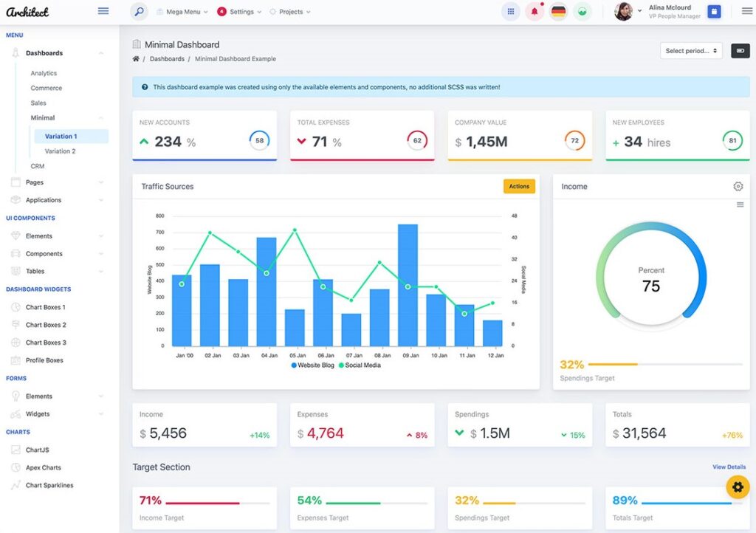Select Variation 2 in the sidebar
756x533 pixels.
pyautogui.click(x=61, y=151)
